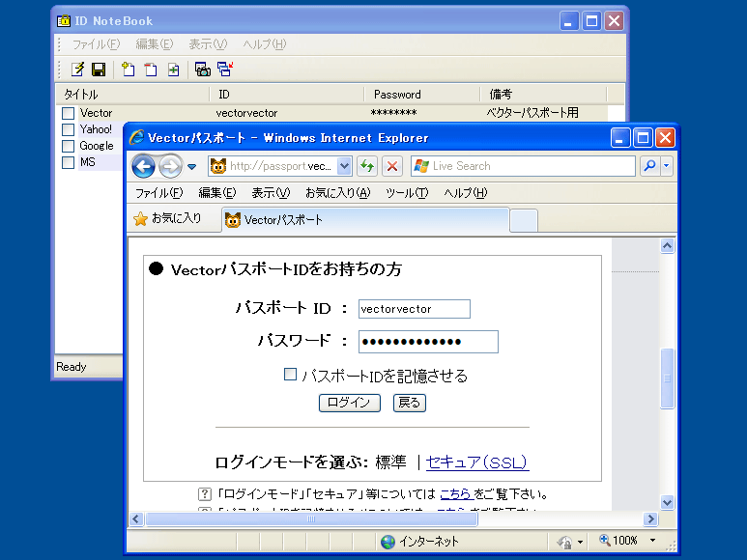Click the Live Search box
The height and width of the screenshot is (560, 747).
point(523,166)
